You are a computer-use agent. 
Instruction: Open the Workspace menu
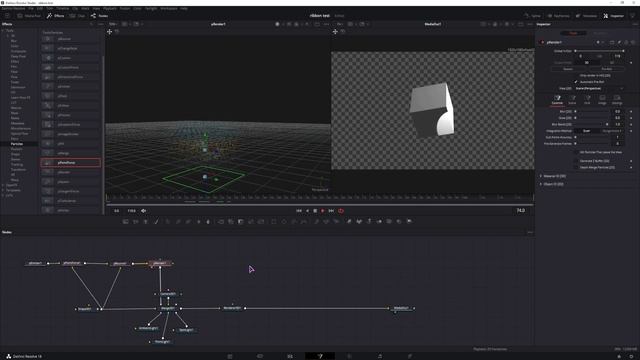[169, 8]
